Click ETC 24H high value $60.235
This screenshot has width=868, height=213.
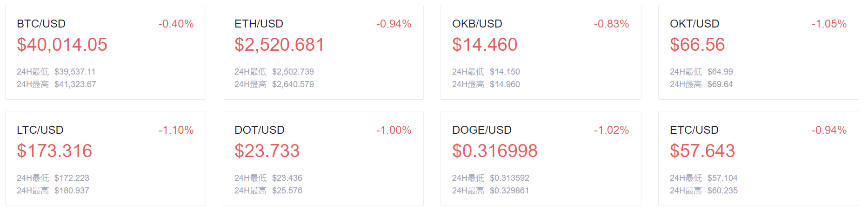click(x=722, y=191)
